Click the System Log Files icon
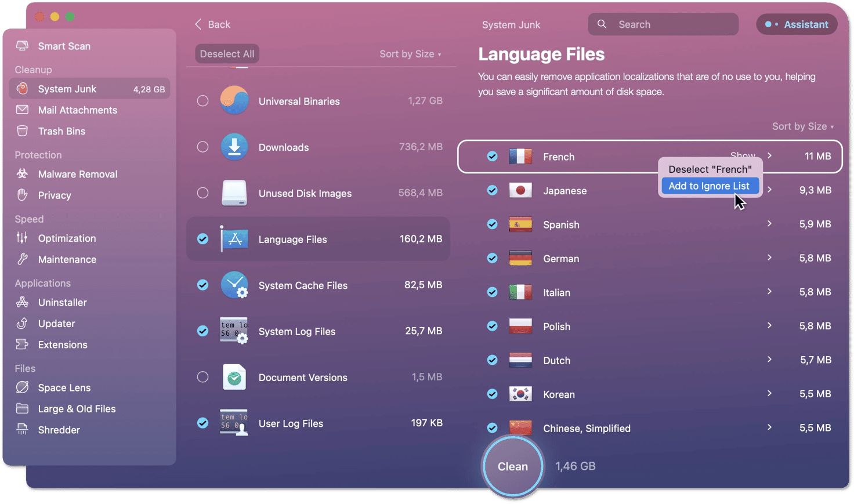Image resolution: width=854 pixels, height=504 pixels. [x=234, y=331]
